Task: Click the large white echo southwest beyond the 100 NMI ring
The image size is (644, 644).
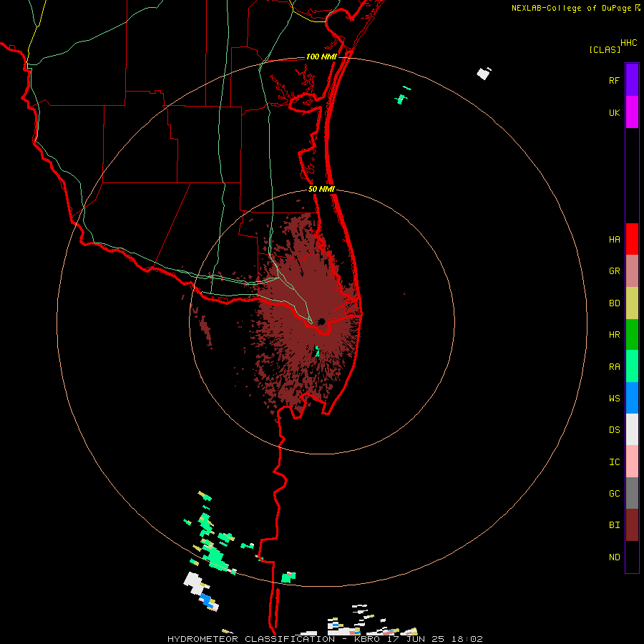Action: (194, 582)
